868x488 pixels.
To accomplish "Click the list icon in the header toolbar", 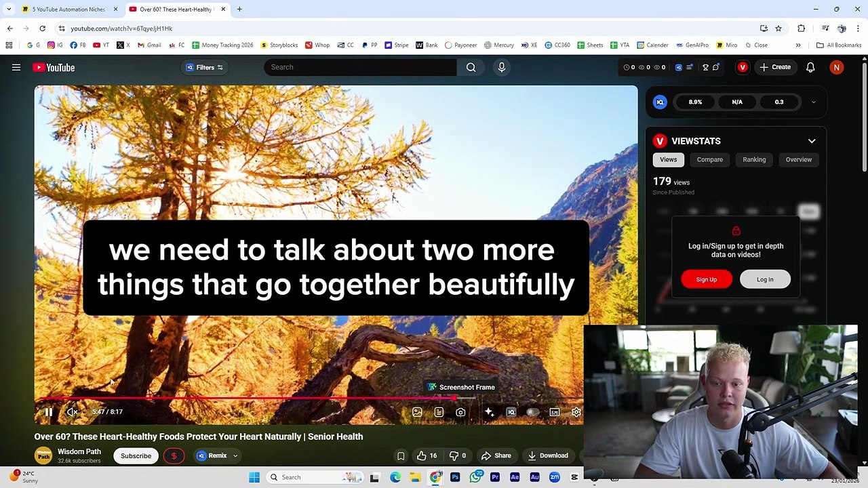I will 690,67.
